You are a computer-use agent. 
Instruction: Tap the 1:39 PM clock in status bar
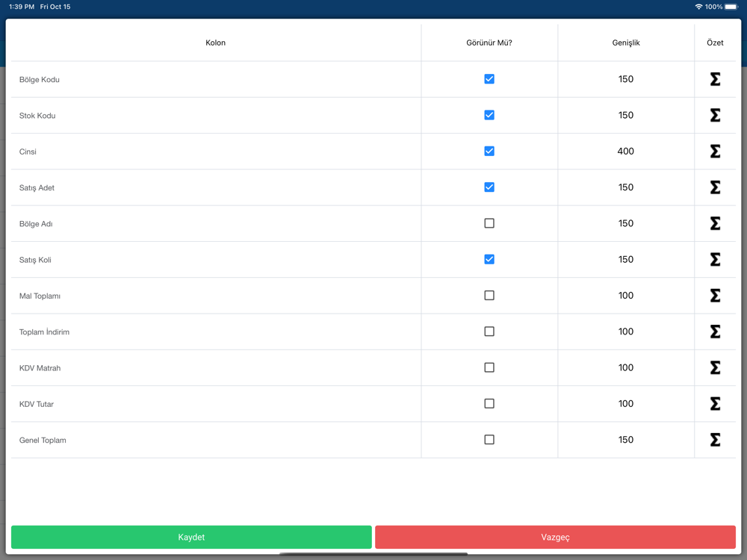pos(22,7)
